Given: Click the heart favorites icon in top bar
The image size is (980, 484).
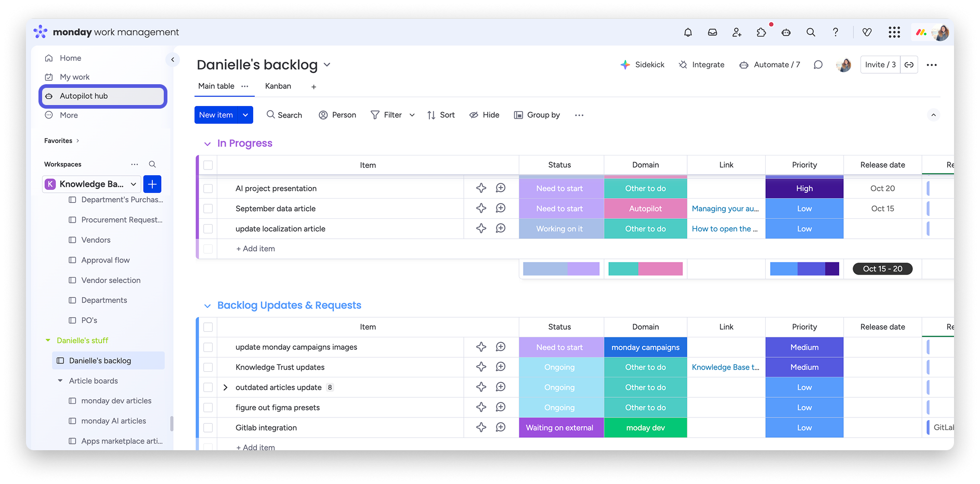Looking at the screenshot, I should (867, 32).
